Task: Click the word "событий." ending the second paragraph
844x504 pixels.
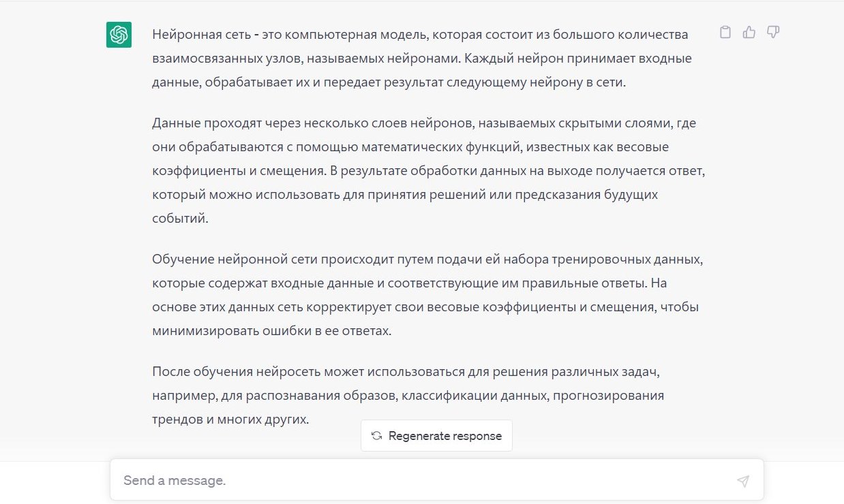Action: (180, 219)
